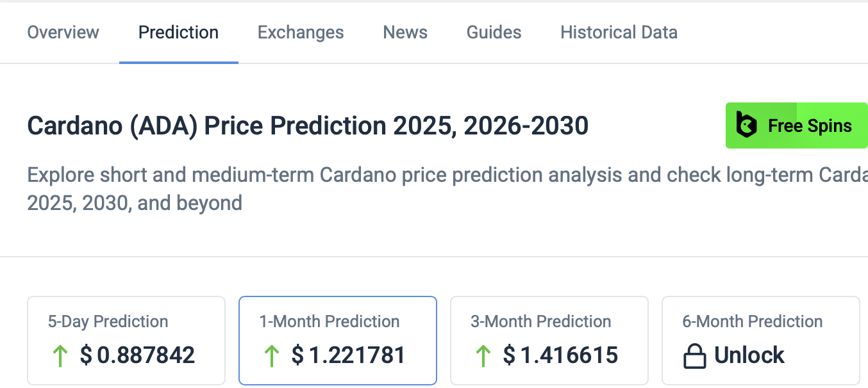Click the green up arrow beside $1.221781
The image size is (868, 388).
[x=271, y=355]
